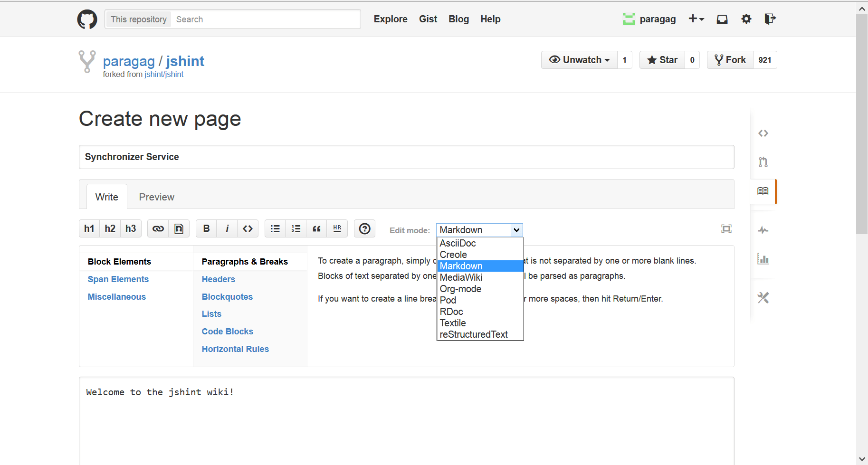Click the insert image toolbar icon

179,228
